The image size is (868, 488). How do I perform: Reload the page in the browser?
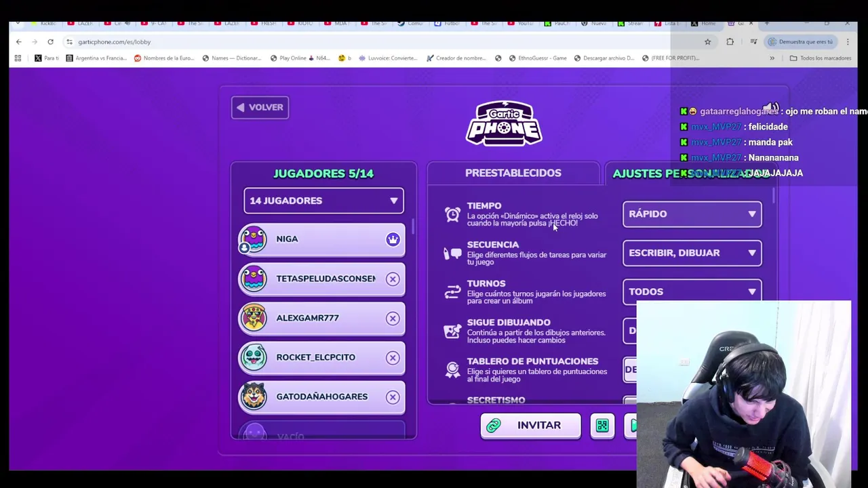pyautogui.click(x=50, y=41)
